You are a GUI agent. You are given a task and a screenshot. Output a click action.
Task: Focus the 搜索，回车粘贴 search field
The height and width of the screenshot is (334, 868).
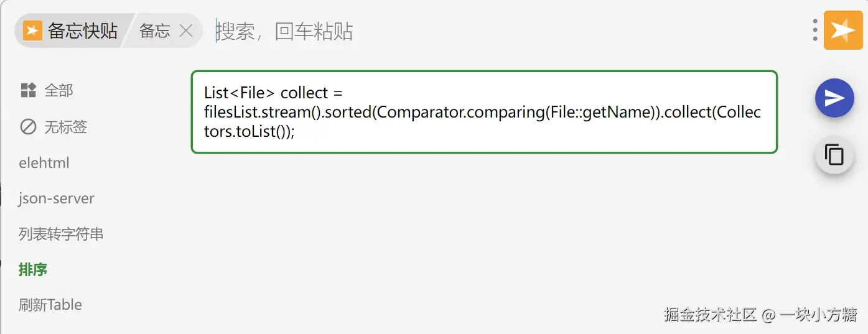click(498, 30)
